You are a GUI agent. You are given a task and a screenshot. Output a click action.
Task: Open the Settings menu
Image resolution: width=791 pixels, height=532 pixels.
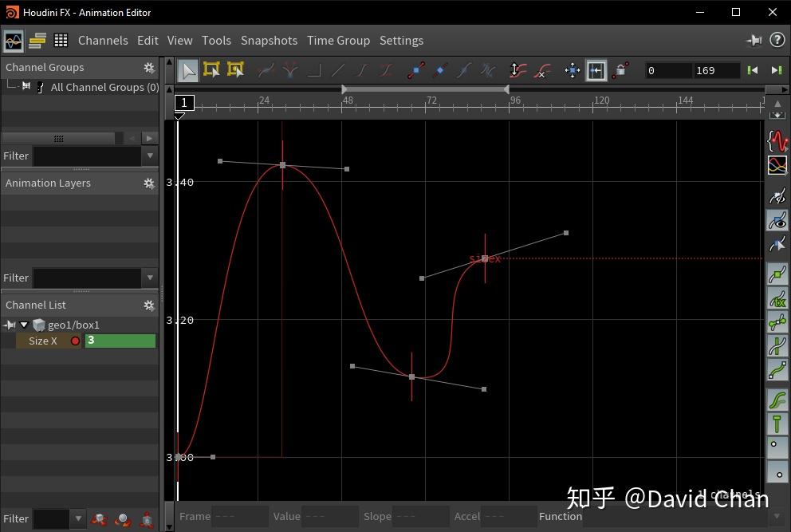[x=401, y=40]
